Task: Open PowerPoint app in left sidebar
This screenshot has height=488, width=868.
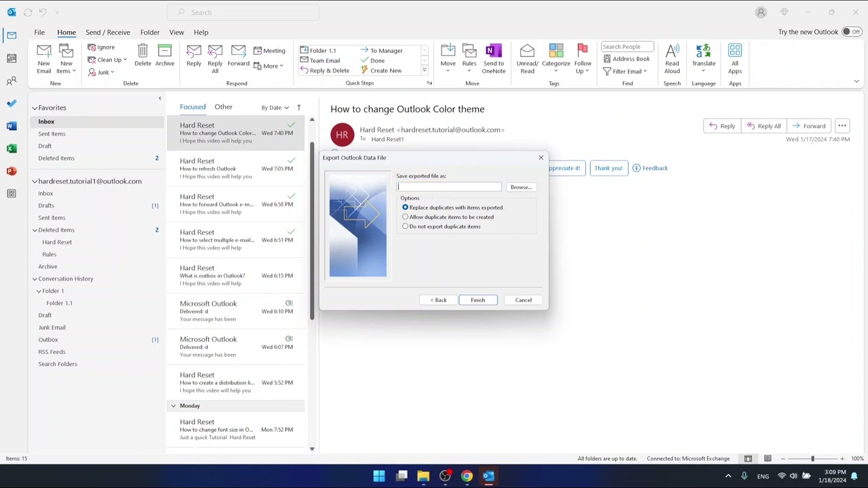Action: [12, 171]
